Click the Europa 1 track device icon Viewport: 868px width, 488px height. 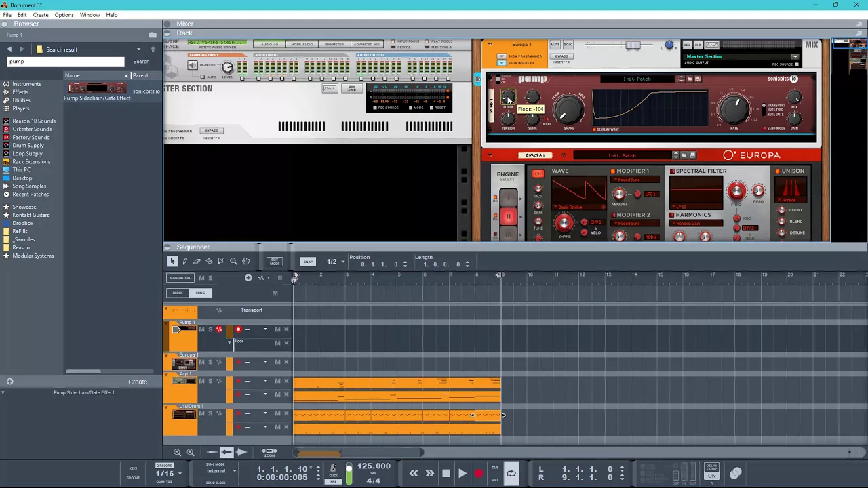click(184, 363)
